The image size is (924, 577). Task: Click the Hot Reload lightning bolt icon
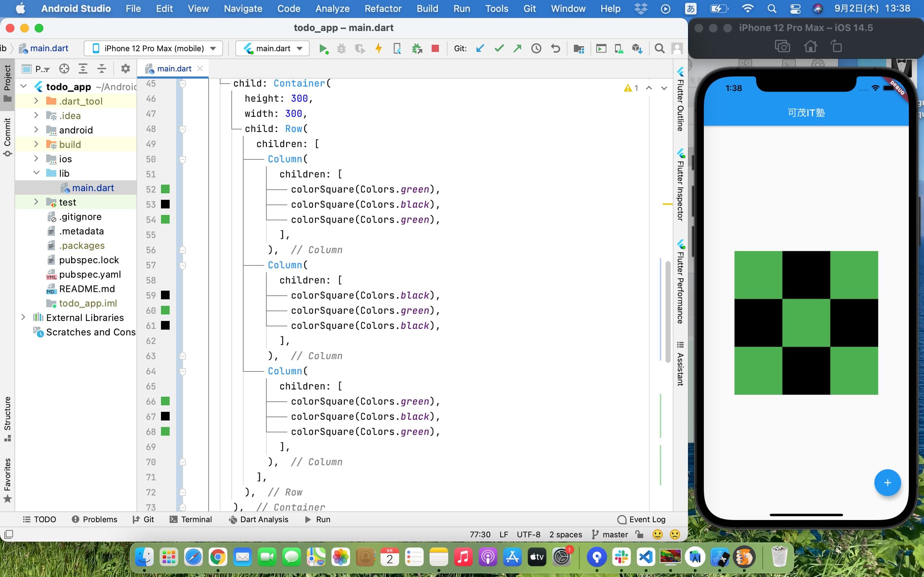378,49
